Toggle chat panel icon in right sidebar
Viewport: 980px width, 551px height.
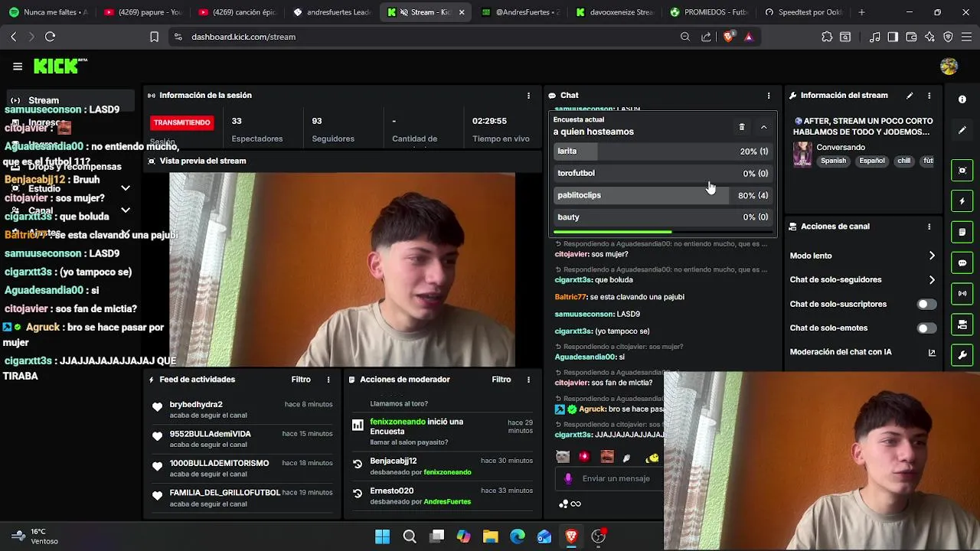click(x=962, y=263)
